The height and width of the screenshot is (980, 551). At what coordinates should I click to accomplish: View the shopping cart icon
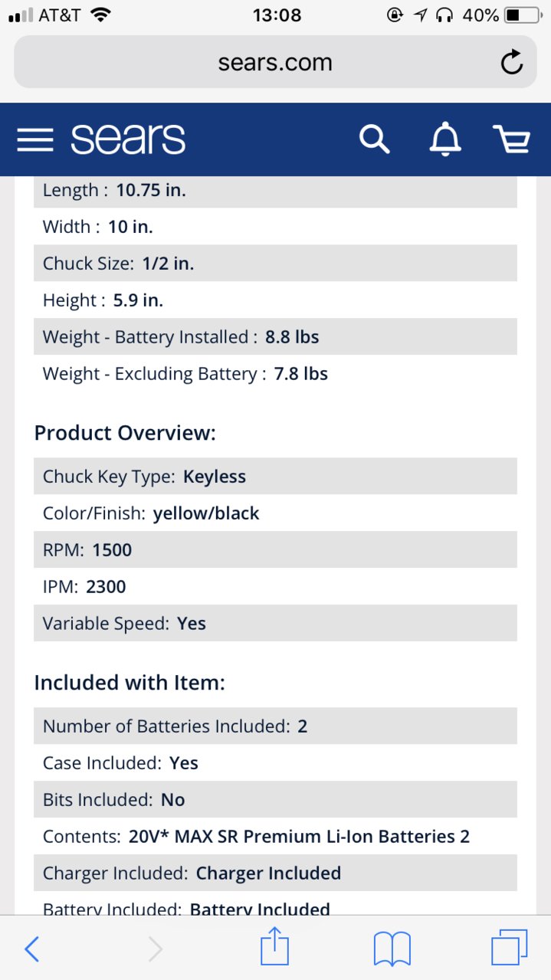point(511,139)
